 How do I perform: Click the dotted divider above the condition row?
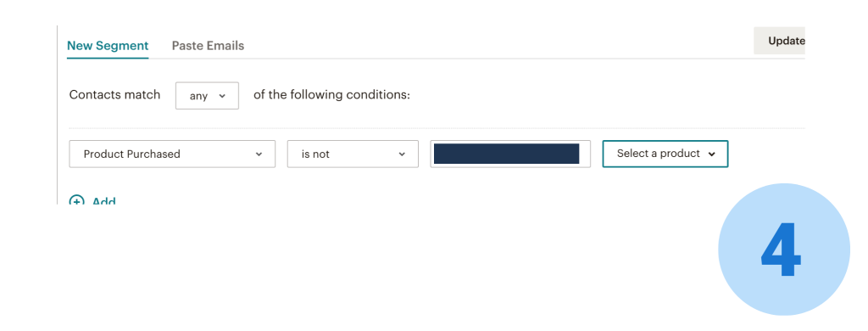point(437,128)
